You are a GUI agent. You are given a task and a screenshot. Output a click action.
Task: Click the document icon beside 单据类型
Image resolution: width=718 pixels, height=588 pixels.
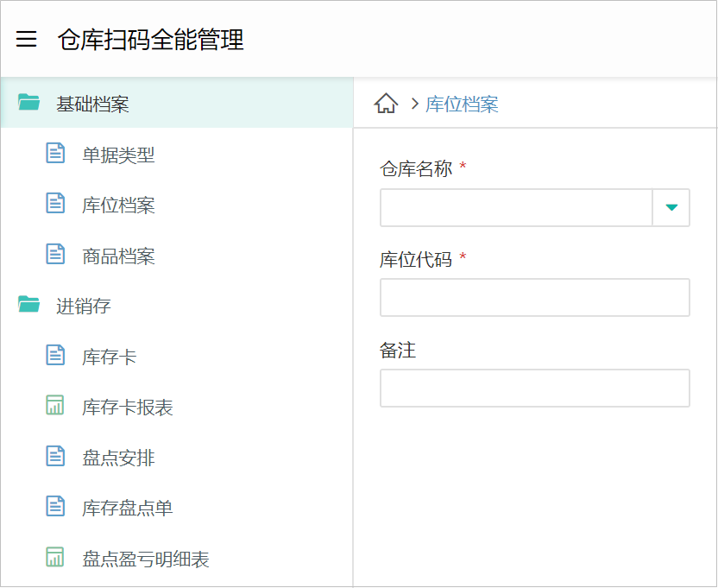pyautogui.click(x=55, y=153)
